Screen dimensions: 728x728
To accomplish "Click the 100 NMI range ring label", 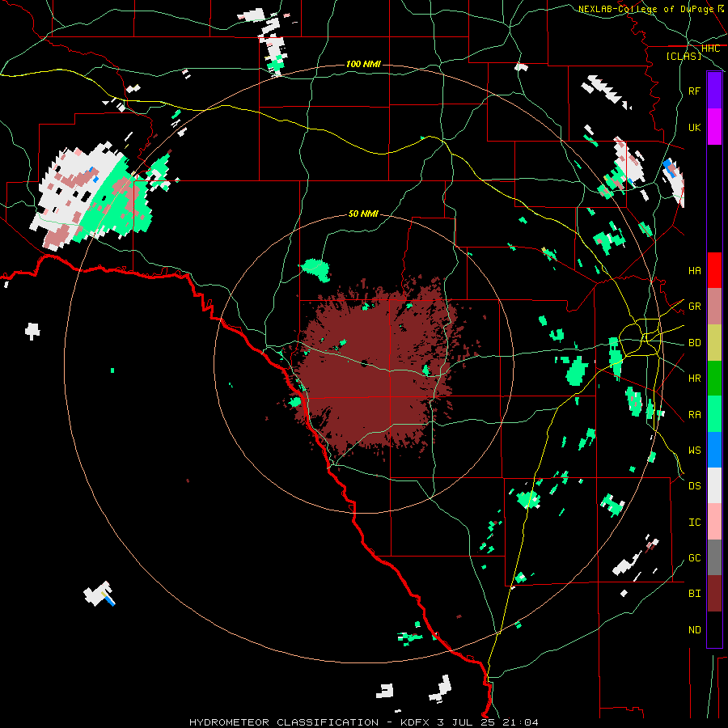I will coord(363,64).
